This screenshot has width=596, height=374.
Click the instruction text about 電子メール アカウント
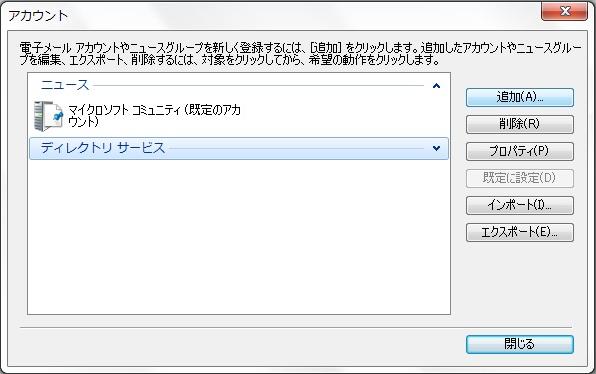click(x=300, y=54)
